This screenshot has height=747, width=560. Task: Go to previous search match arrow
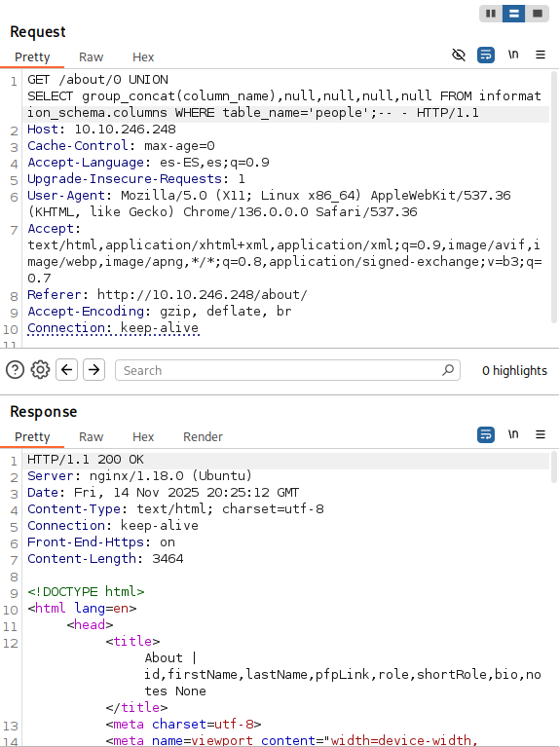pyautogui.click(x=67, y=370)
